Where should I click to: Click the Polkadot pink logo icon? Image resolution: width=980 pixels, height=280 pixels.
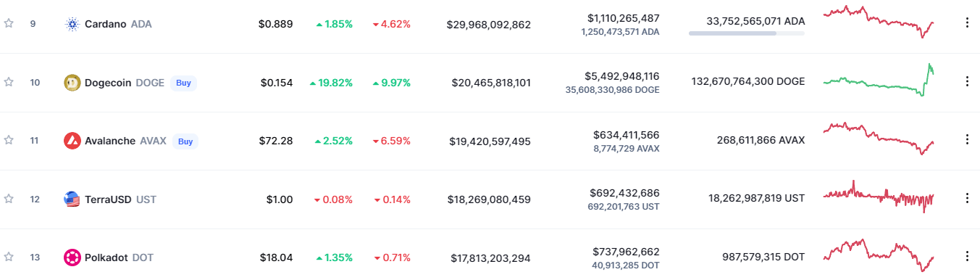tap(72, 258)
